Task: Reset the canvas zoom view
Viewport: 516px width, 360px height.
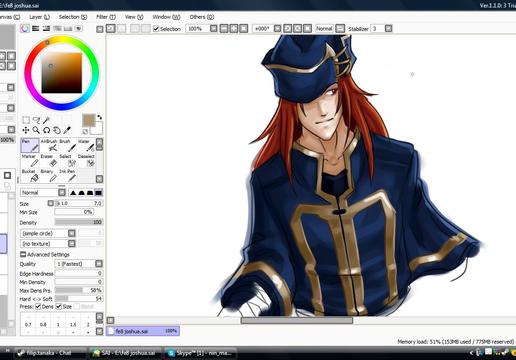Action: pos(244,29)
